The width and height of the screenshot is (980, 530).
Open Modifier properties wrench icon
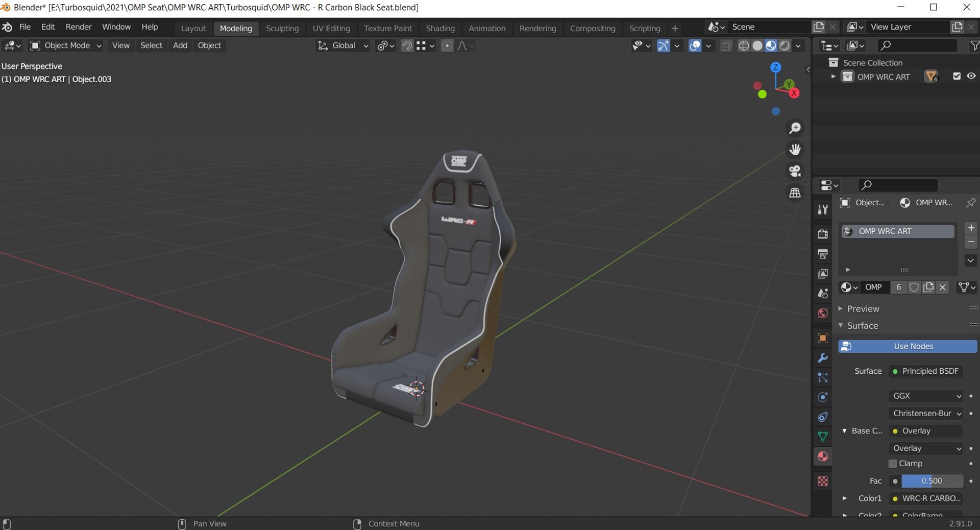(823, 358)
